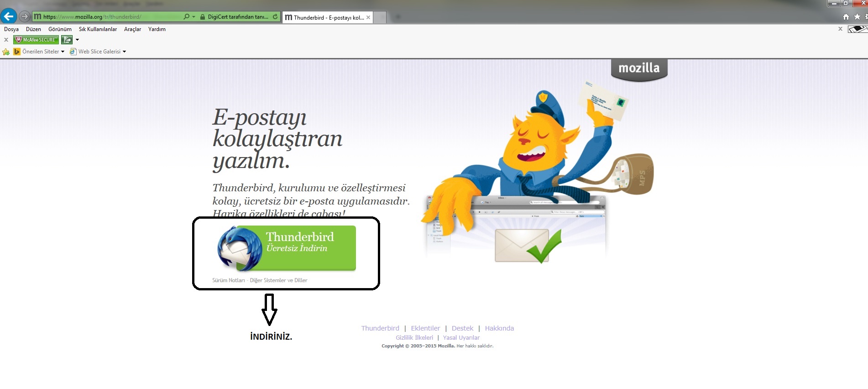Viewport: 868px width, 389px height.
Task: Open the Dosya menu
Action: pyautogui.click(x=11, y=29)
